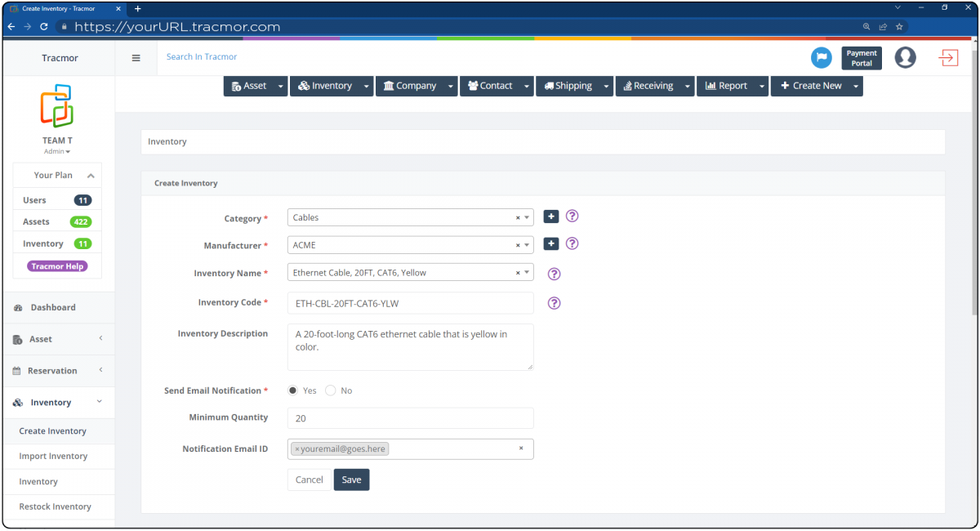This screenshot has height=531, width=980.
Task: Open the help icon next to Inventory Code
Action: pos(554,303)
